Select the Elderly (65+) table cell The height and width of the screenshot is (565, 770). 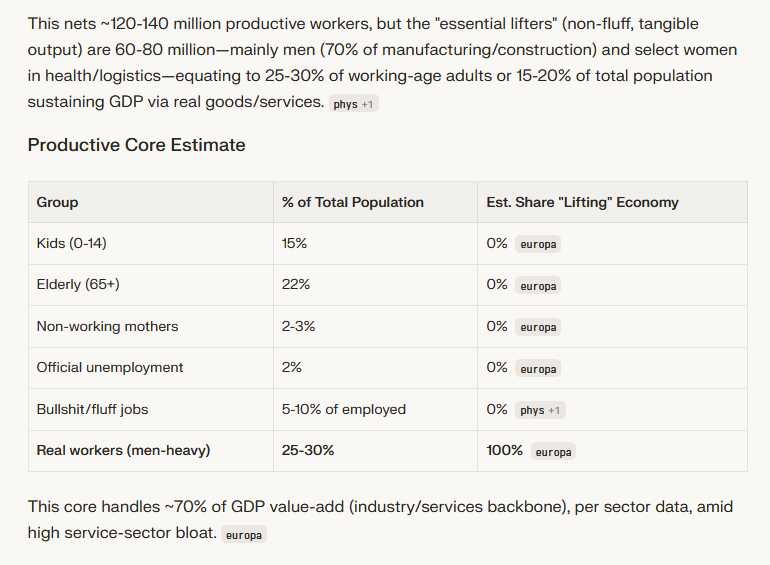tap(151, 285)
